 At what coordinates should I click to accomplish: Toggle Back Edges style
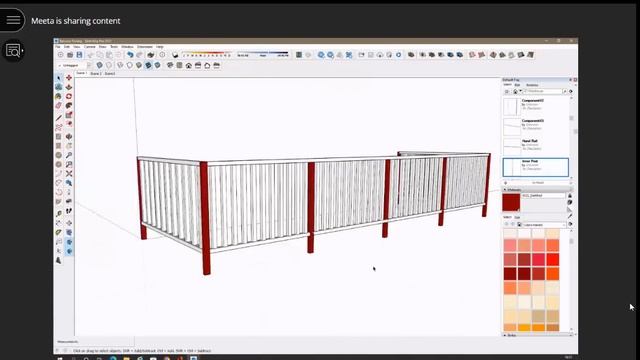109,65
